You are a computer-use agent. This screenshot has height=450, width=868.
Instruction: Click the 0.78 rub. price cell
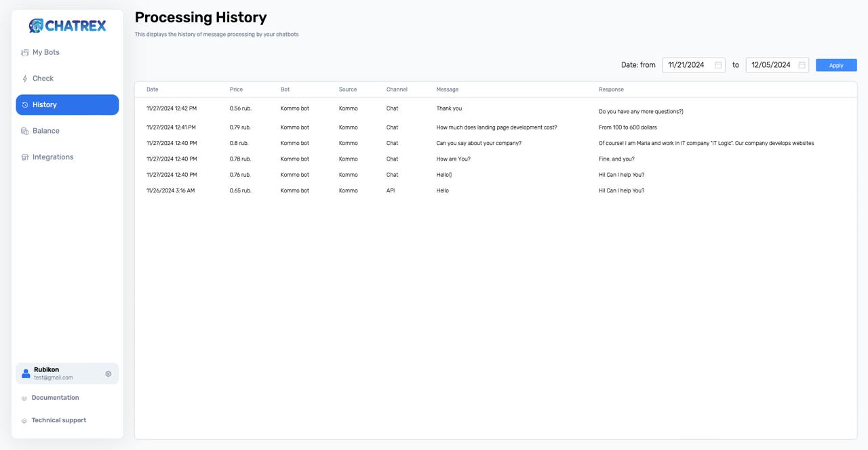(241, 159)
